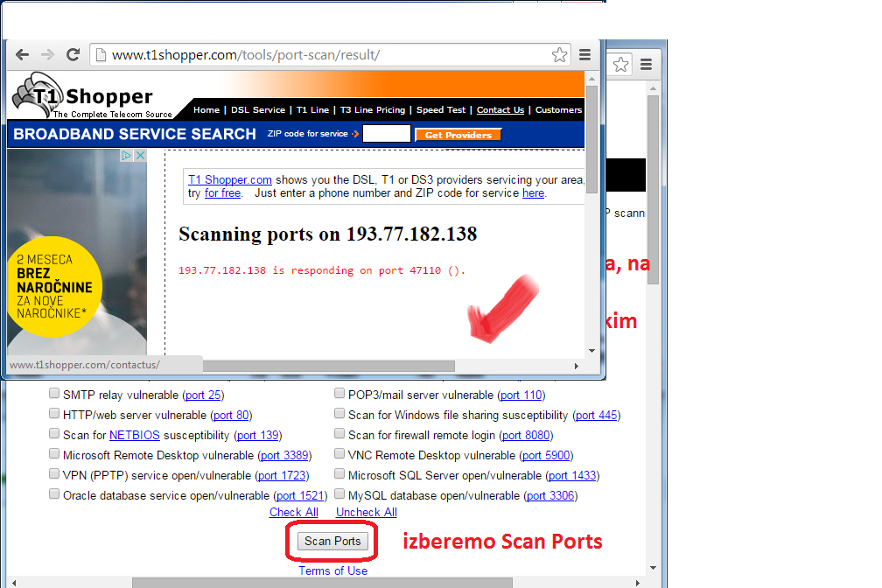Click the port 445 link
882x588 pixels.
pos(596,416)
